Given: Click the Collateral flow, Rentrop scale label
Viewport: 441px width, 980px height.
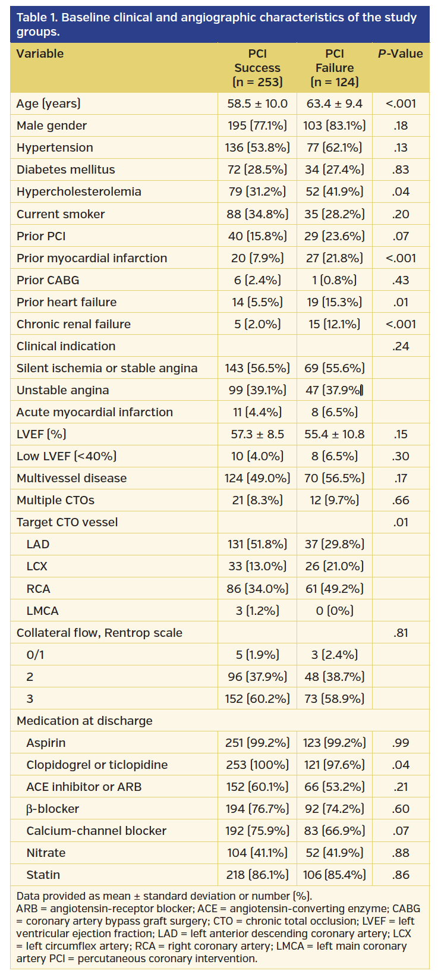Looking at the screenshot, I should pos(99,633).
